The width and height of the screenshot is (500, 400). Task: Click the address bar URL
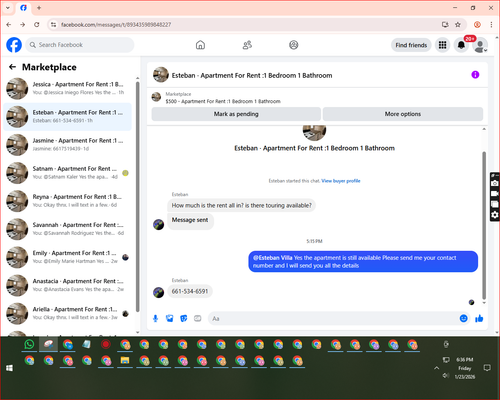(x=116, y=25)
